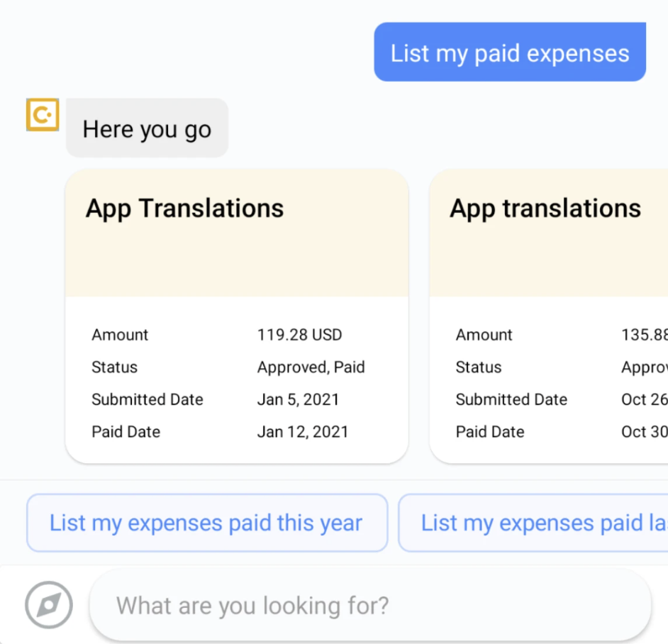Image resolution: width=668 pixels, height=644 pixels.
Task: Click the Status label on second card
Action: click(479, 367)
